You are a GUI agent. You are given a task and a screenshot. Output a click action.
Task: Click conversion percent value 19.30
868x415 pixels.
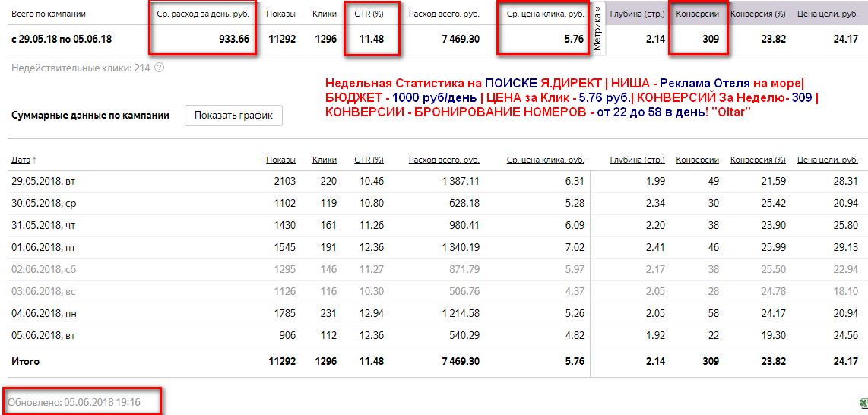(774, 336)
